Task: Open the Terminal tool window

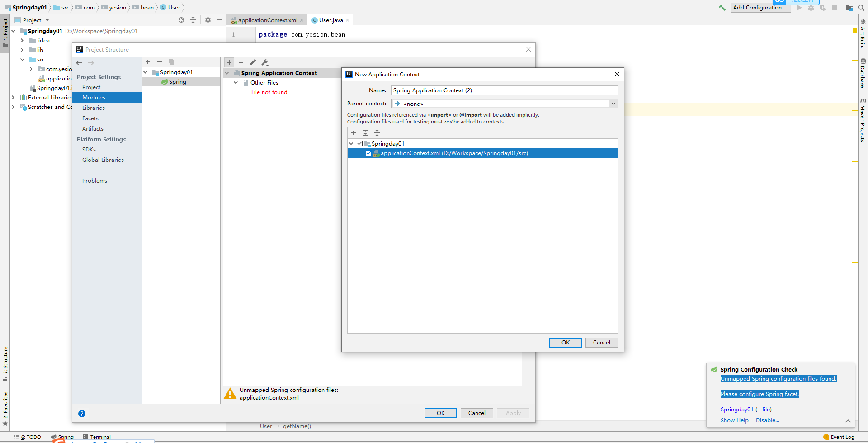Action: (x=97, y=437)
